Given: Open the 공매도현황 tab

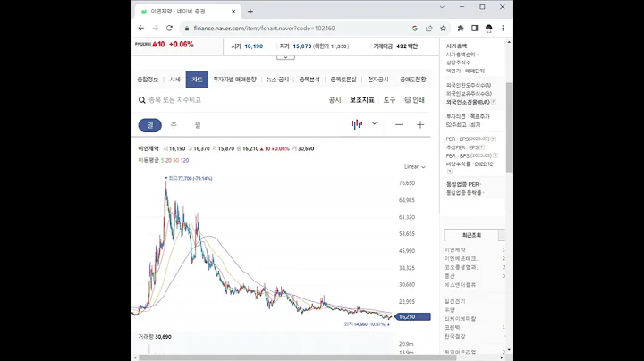Looking at the screenshot, I should (412, 80).
